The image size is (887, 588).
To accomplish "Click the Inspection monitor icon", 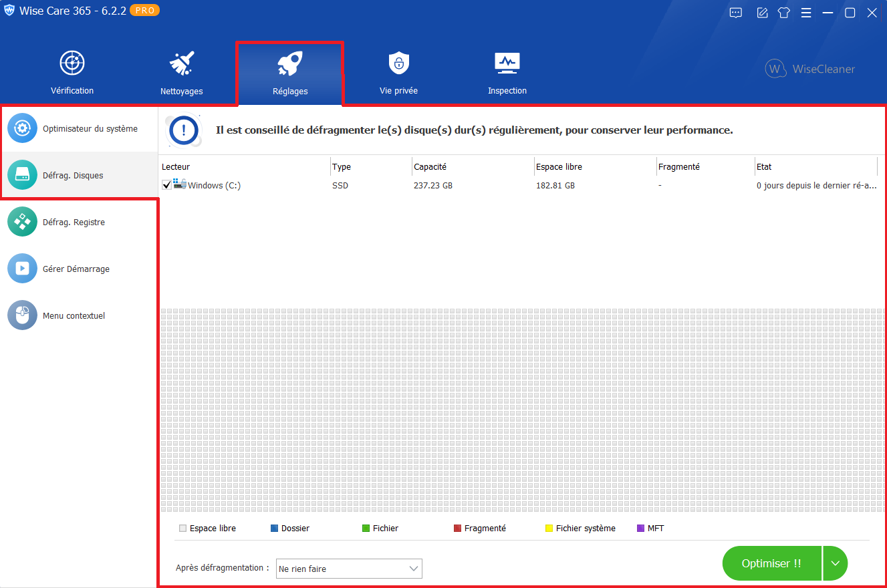I will pyautogui.click(x=507, y=63).
